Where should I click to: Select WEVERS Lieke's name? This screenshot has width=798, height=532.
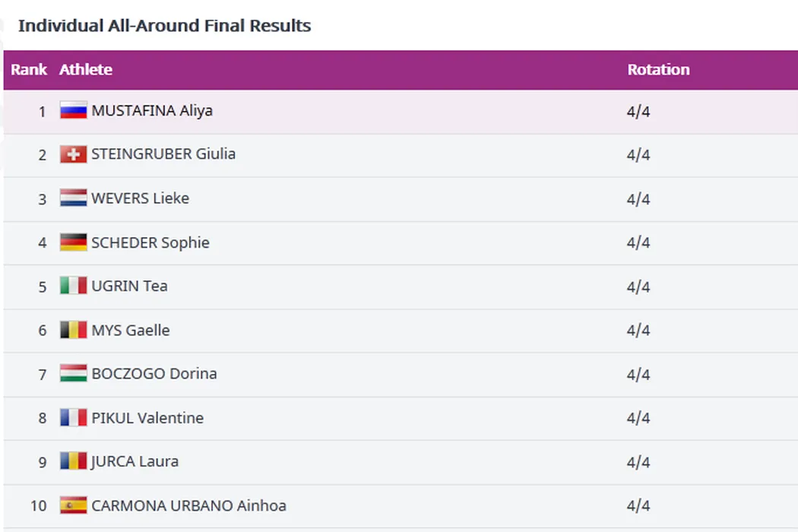click(140, 198)
